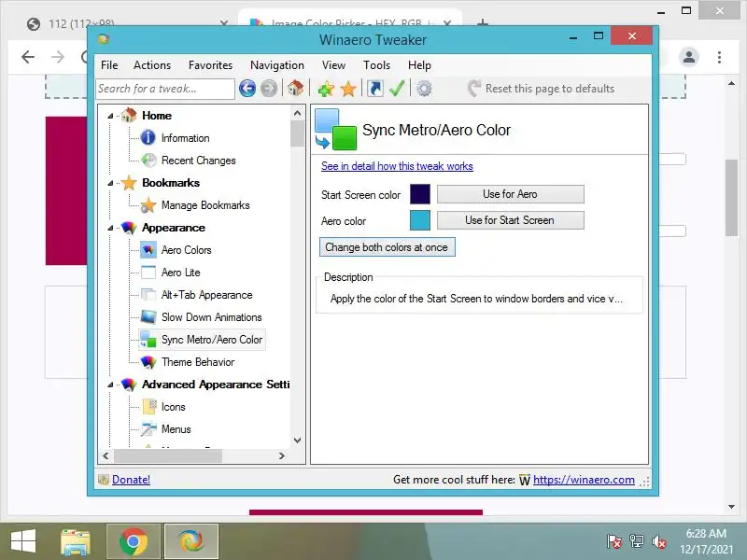Close the 112 (112×98) Chrome tab
Screen dimensions: 747x560
tap(224, 22)
